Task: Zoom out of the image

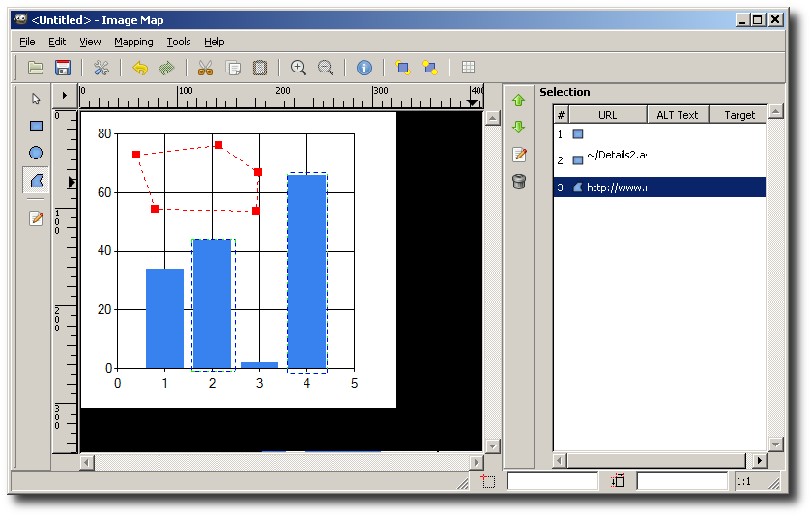Action: 325,68
